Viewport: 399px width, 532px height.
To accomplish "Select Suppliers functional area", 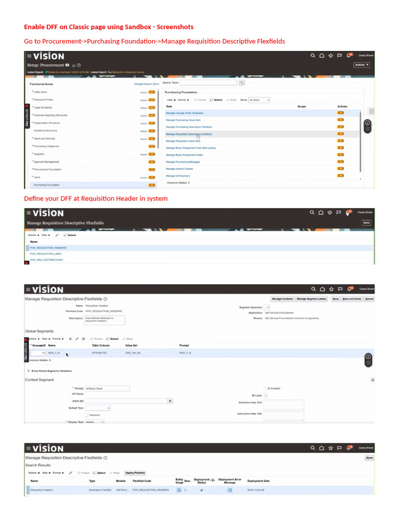I will point(39,154).
